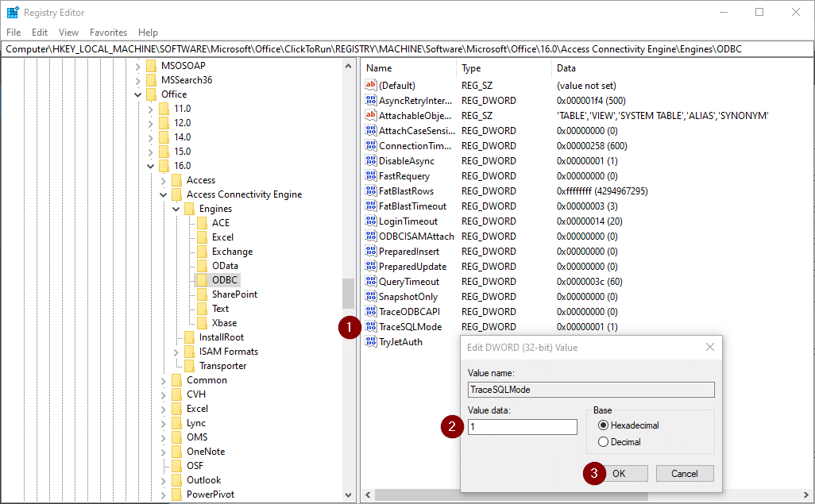This screenshot has height=504, width=815.
Task: Click the DisableAsync DWORD icon
Action: click(x=371, y=160)
